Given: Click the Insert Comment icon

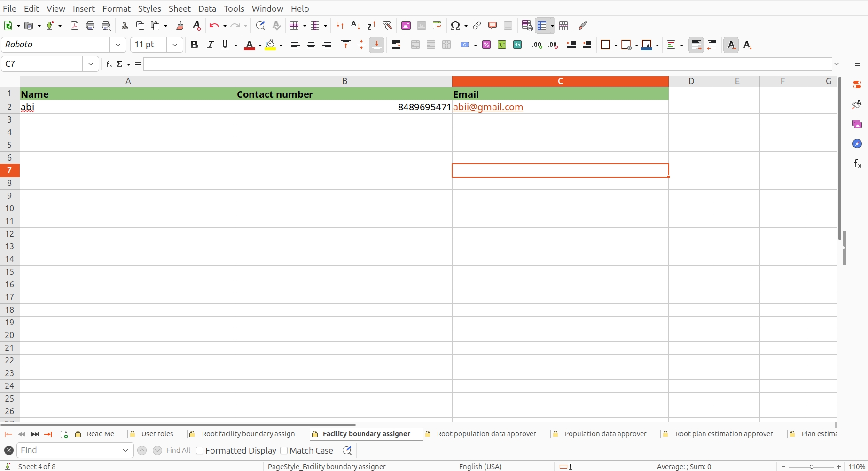Looking at the screenshot, I should (493, 26).
